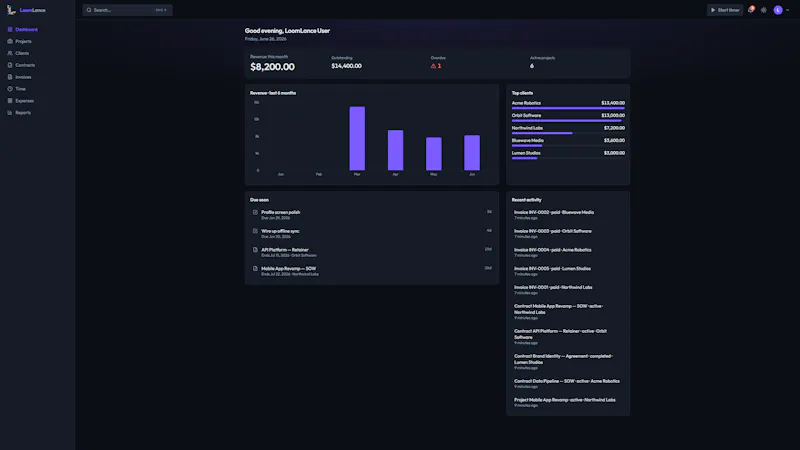Select Orbit Software in Top clients

[x=527, y=115]
